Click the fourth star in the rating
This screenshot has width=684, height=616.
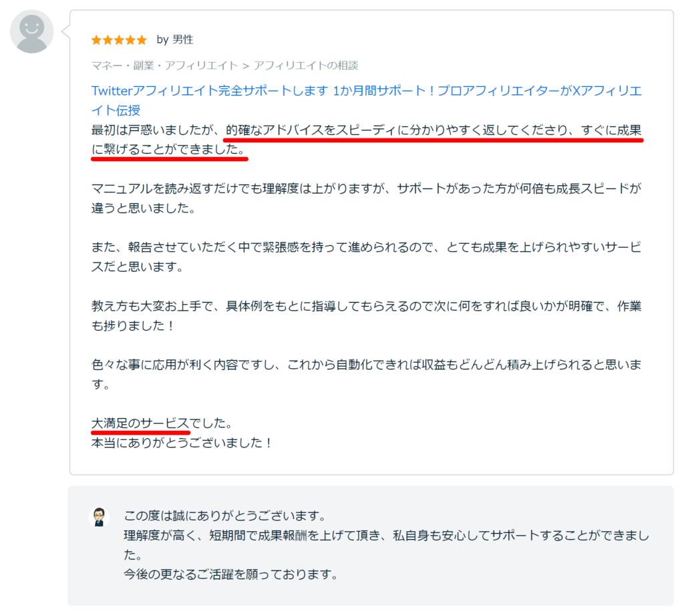(131, 39)
